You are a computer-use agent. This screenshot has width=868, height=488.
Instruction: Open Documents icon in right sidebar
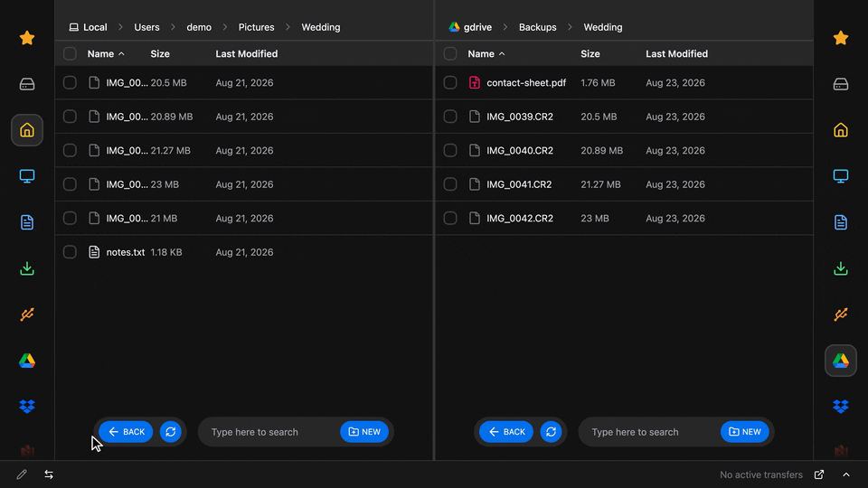click(841, 222)
